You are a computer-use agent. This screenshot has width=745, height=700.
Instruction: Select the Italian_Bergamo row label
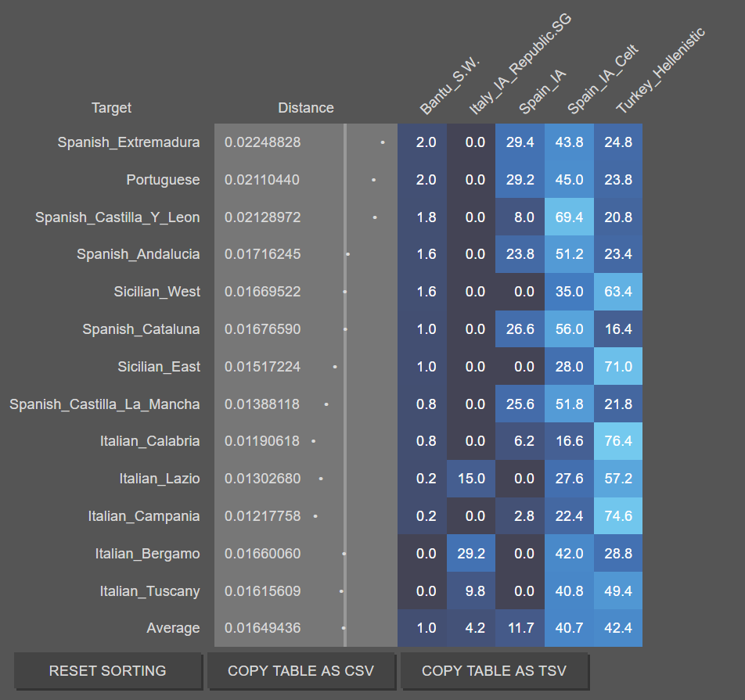pos(147,553)
